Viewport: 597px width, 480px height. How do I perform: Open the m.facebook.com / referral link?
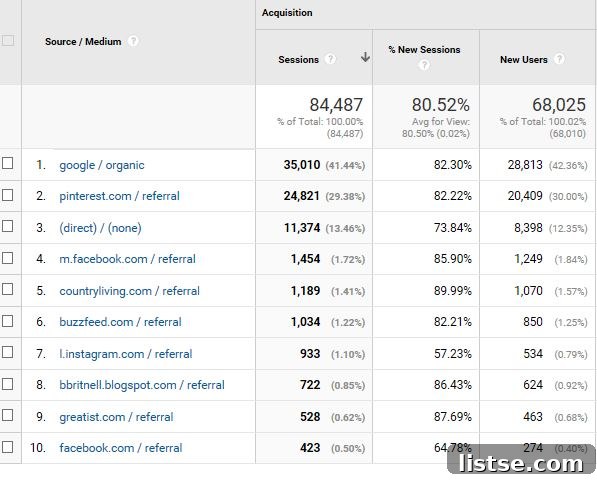coord(127,259)
